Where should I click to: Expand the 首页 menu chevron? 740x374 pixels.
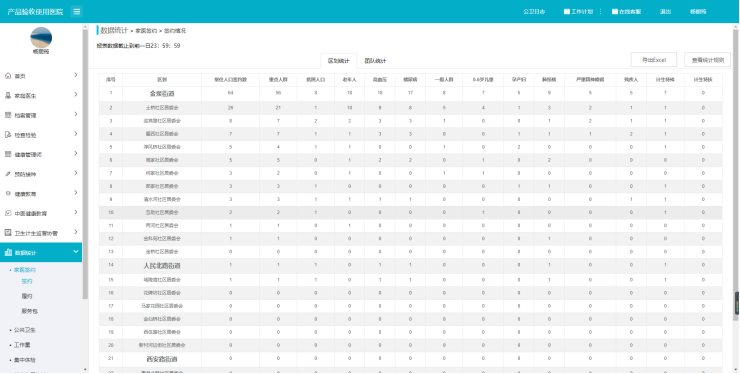pyautogui.click(x=76, y=75)
